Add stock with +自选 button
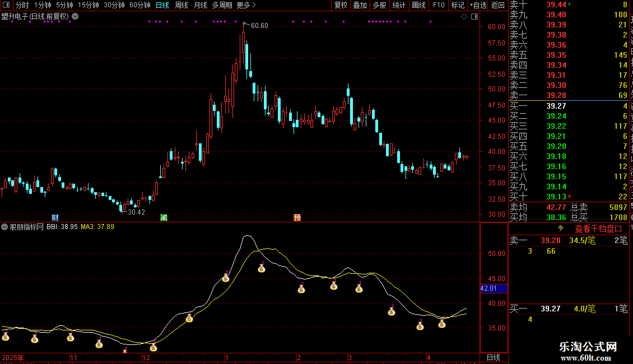 click(x=478, y=5)
